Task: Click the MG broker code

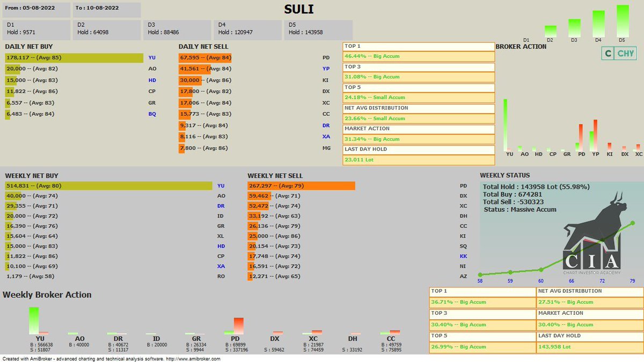Action: tap(326, 147)
